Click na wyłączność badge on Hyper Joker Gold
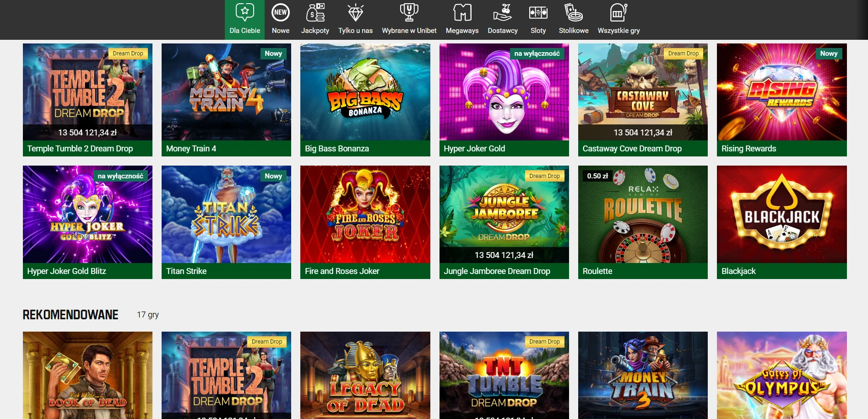Screen dimensions: 868x419 point(537,54)
